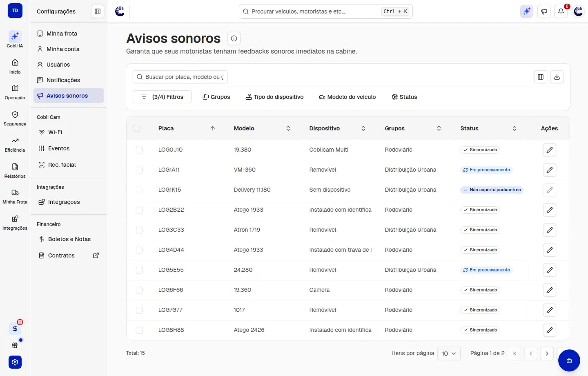Click the (3/4) Filtros button
The image size is (588, 376).
(162, 97)
